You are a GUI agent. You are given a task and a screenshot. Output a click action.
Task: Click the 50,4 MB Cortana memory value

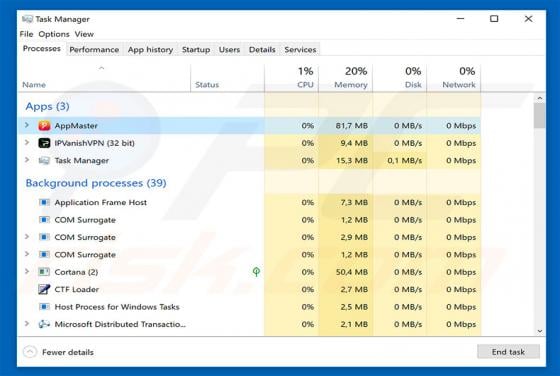(351, 272)
